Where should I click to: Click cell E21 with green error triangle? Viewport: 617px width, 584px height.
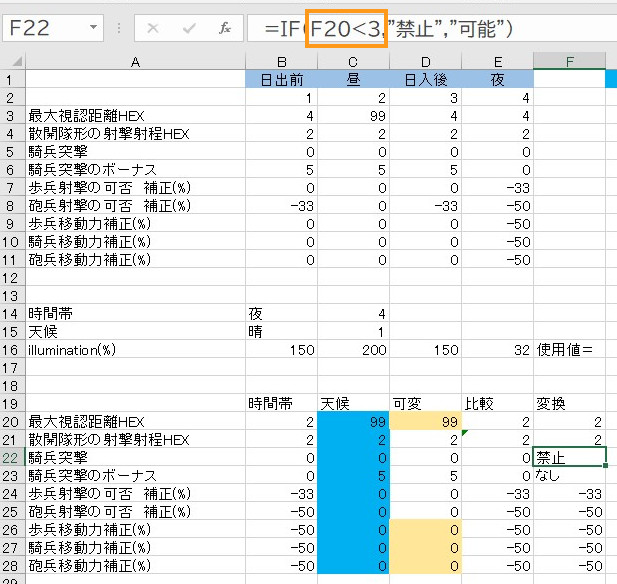(x=497, y=440)
